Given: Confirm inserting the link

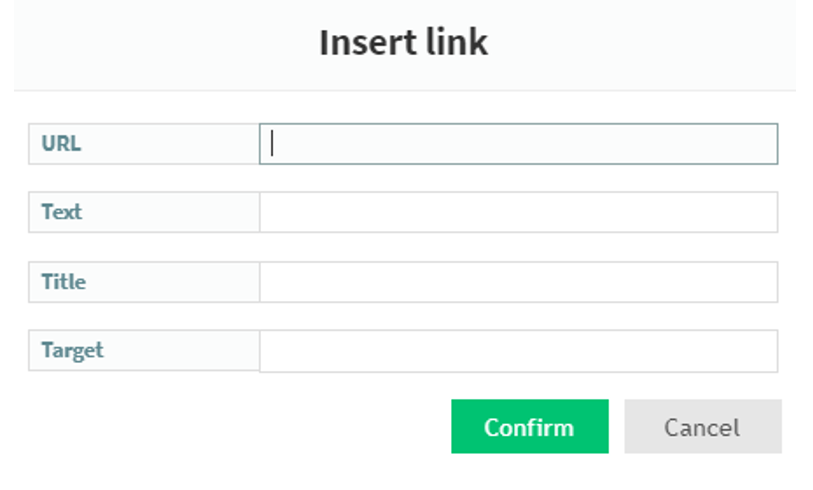Looking at the screenshot, I should tap(529, 427).
